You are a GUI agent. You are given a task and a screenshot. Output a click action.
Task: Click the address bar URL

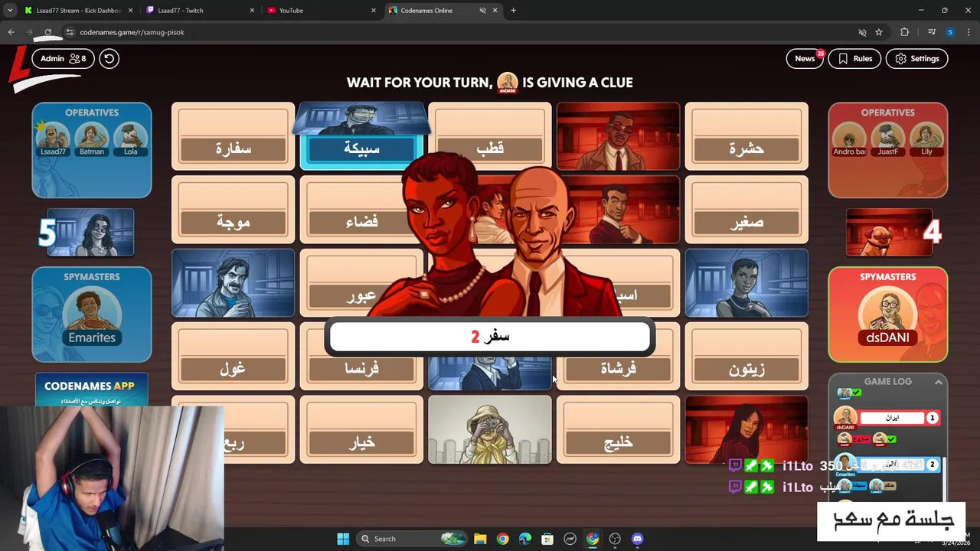pos(132,32)
